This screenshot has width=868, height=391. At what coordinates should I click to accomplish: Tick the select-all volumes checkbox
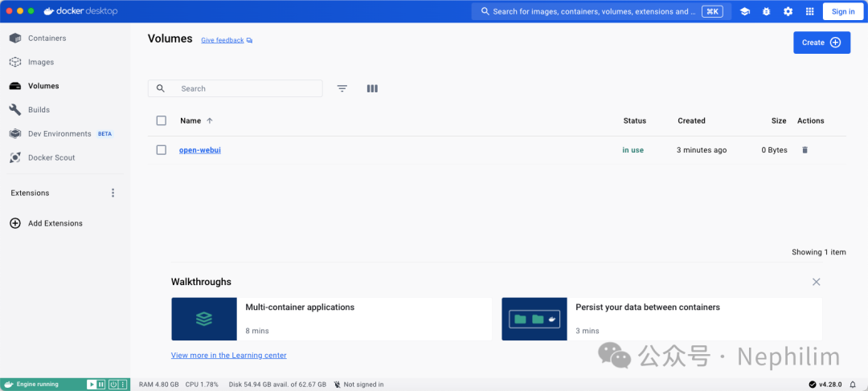(161, 120)
